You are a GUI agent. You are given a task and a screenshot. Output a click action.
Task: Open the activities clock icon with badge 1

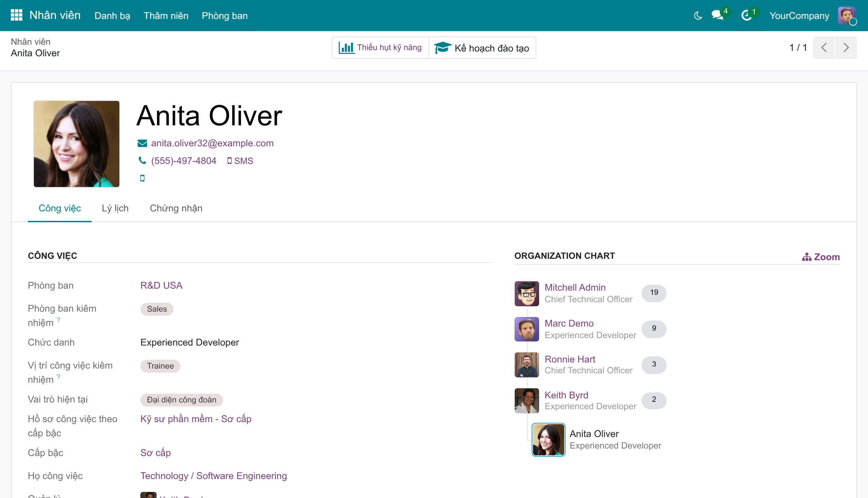pyautogui.click(x=747, y=15)
